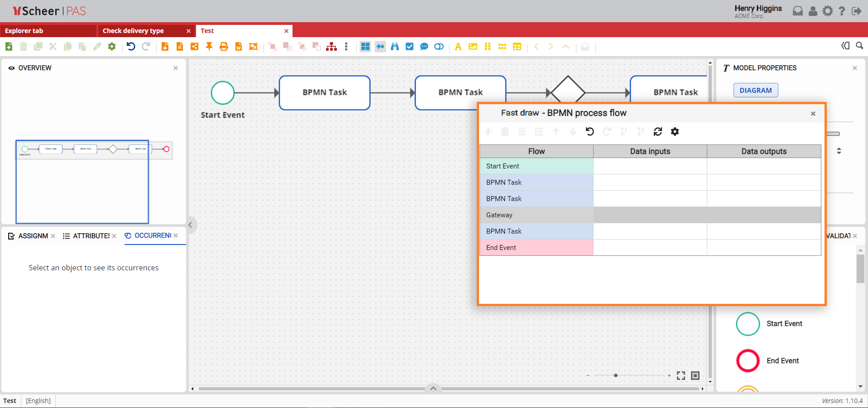
Task: Toggle the comments speech bubble button
Action: 424,47
